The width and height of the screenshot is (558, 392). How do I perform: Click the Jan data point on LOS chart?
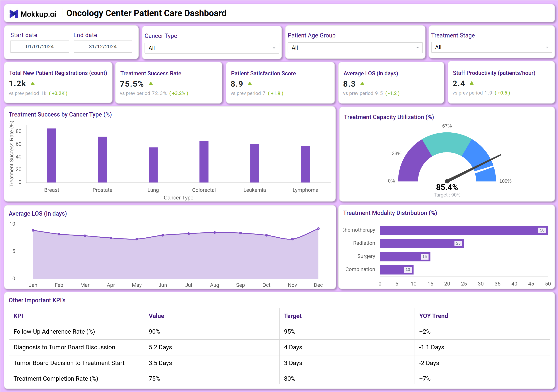[x=33, y=230]
